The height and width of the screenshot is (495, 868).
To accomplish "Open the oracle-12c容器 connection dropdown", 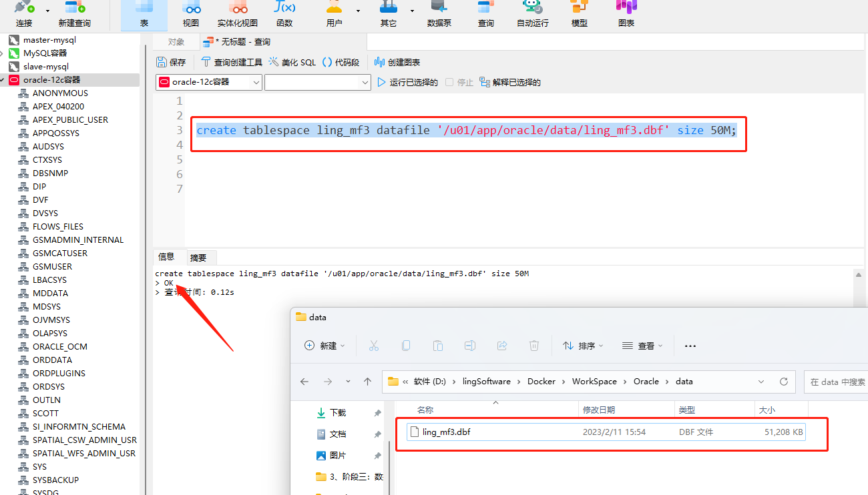I will point(209,82).
